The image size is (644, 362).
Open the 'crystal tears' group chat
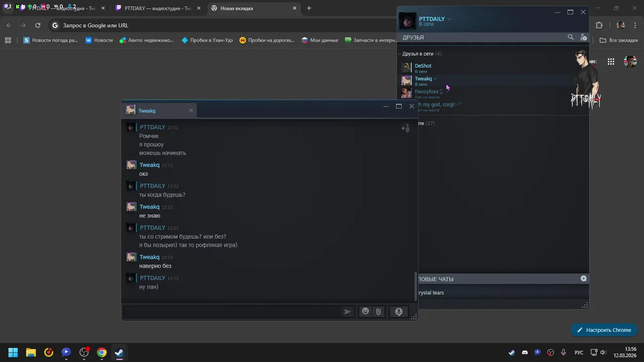pyautogui.click(x=431, y=293)
